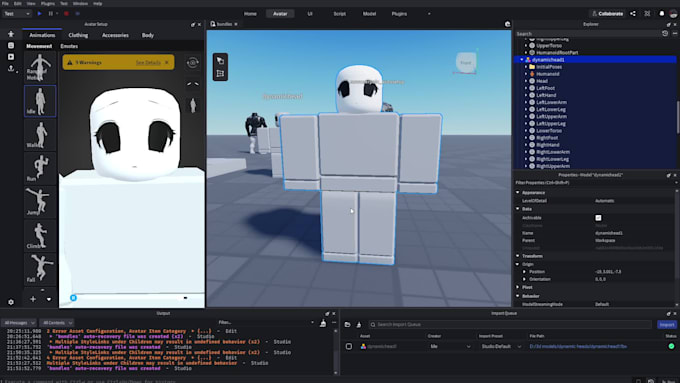Click the animation timeline playhead handle
Image resolution: width=680 pixels, height=383 pixels.
[x=73, y=298]
